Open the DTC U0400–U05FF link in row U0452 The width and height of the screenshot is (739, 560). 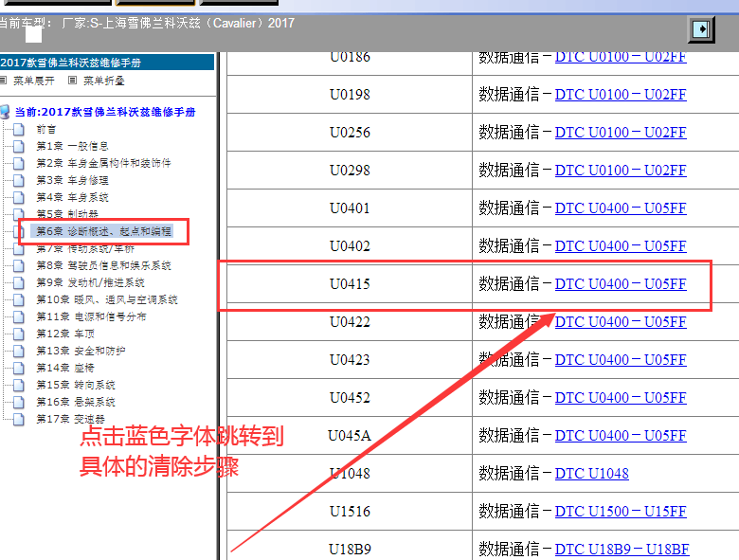(621, 398)
